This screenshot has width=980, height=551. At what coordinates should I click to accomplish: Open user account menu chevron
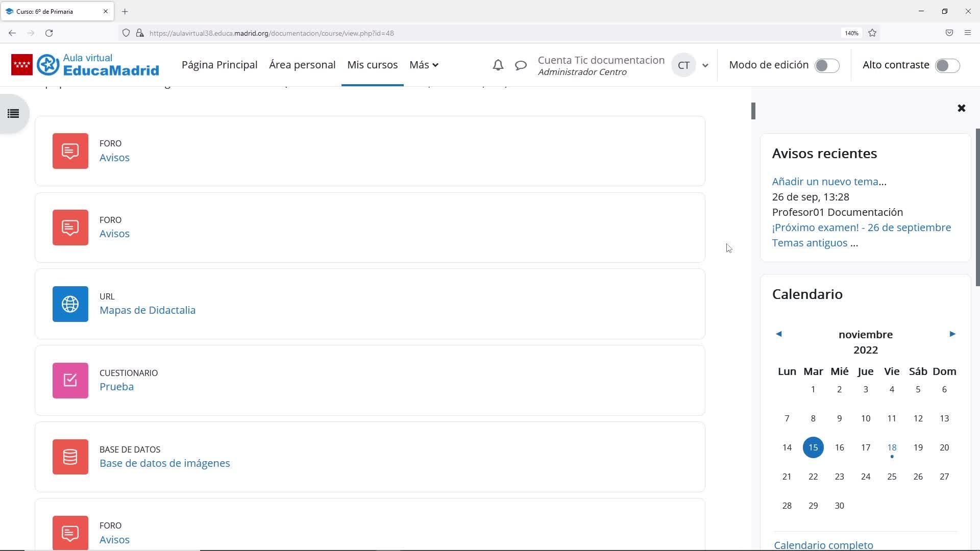[705, 65]
